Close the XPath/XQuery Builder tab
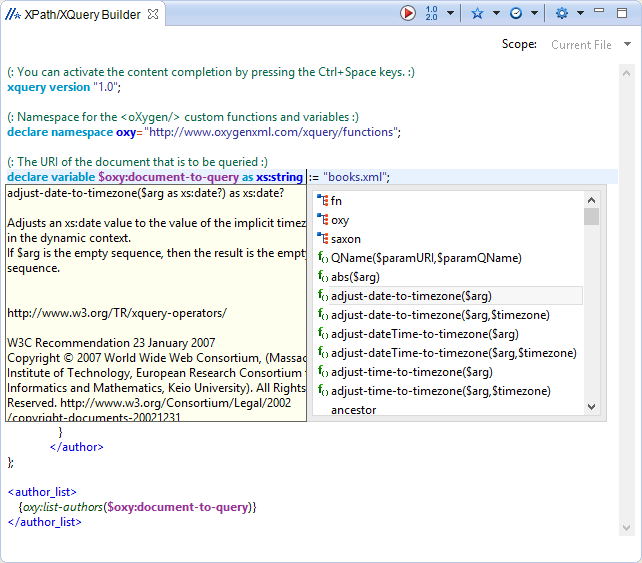The image size is (642, 563). coord(152,15)
